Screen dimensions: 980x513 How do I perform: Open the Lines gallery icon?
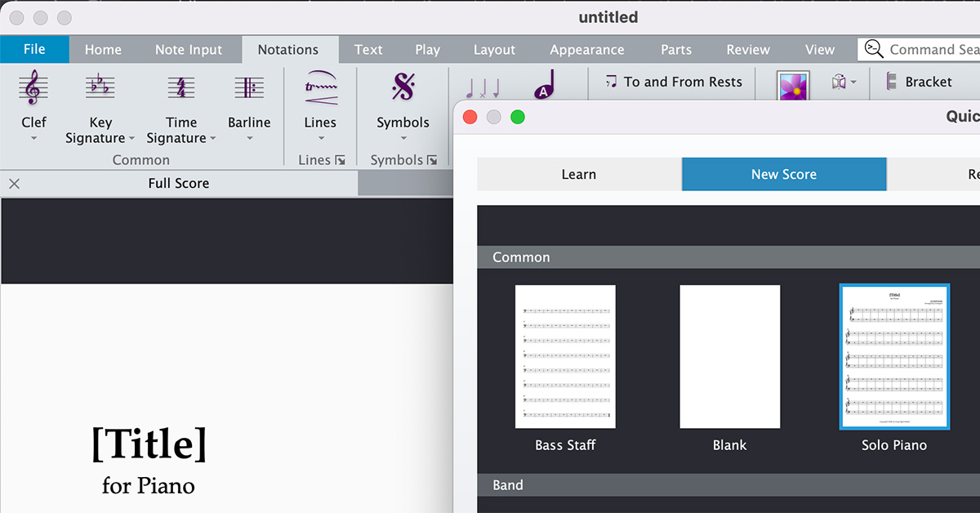coord(319,84)
